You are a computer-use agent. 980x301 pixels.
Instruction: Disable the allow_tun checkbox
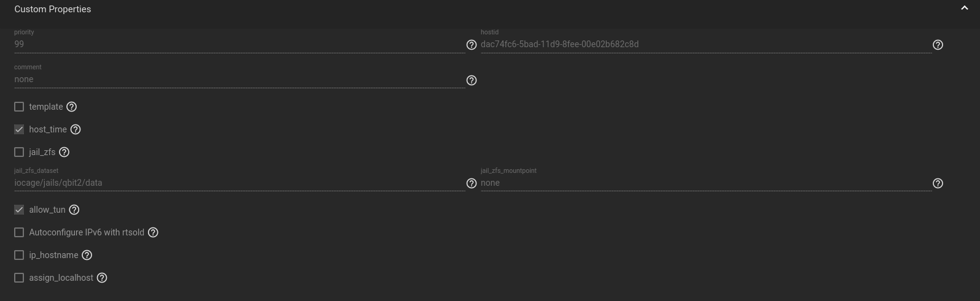[19, 210]
